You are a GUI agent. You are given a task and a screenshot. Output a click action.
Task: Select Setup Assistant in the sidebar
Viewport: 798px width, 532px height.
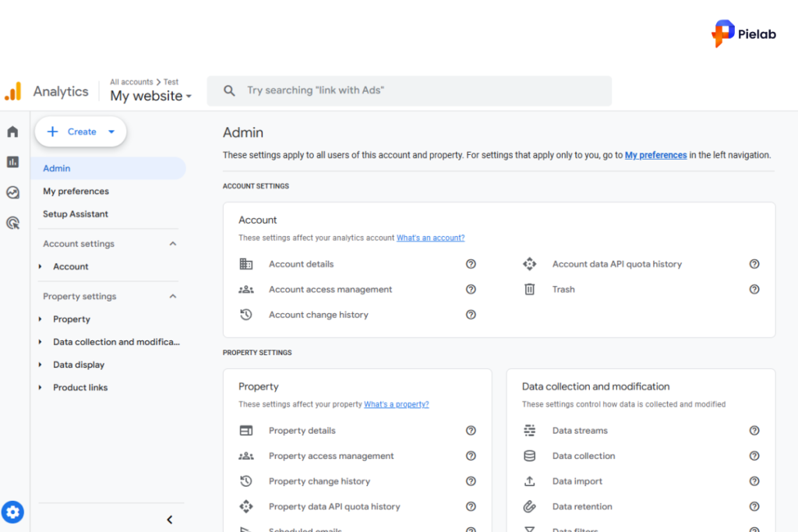coord(76,214)
